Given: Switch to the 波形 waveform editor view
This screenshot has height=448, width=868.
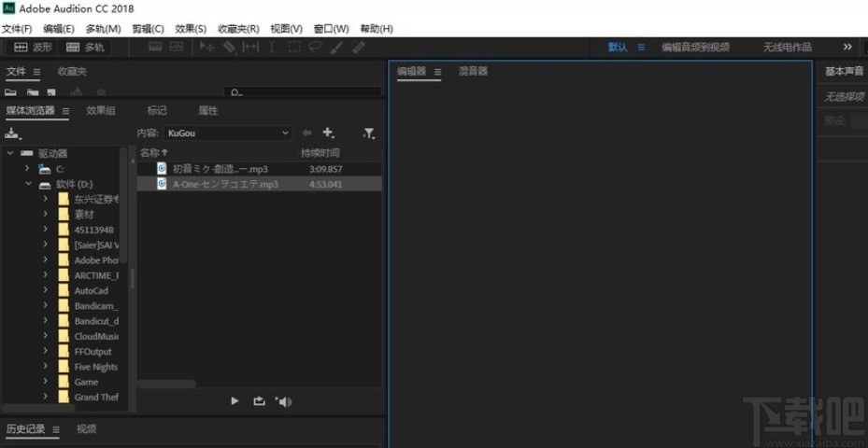Looking at the screenshot, I should coord(33,48).
